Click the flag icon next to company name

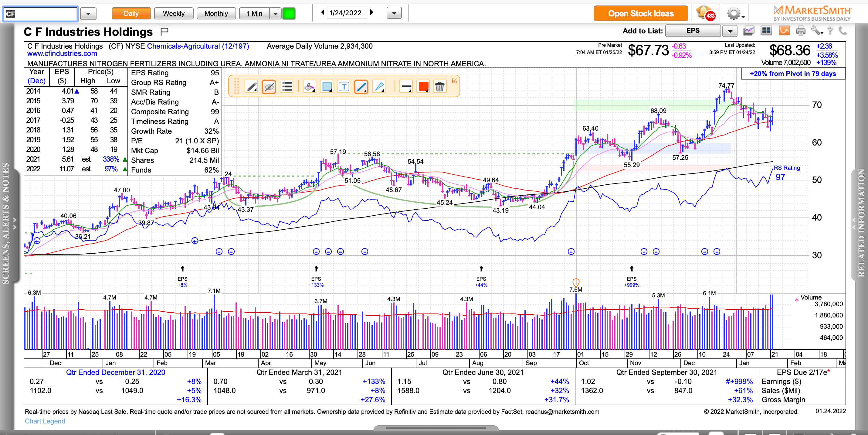(x=164, y=32)
